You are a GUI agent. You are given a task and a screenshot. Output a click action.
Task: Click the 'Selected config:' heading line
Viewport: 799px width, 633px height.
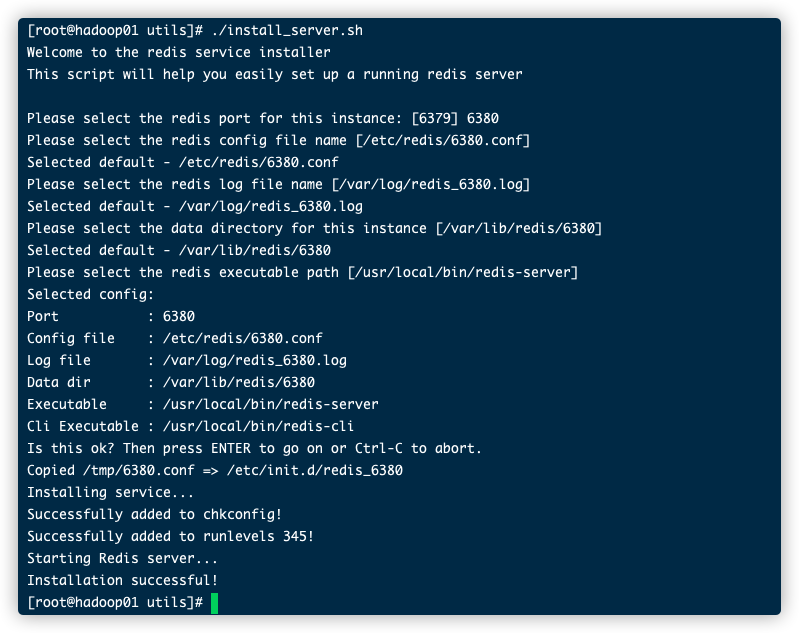pyautogui.click(x=90, y=295)
